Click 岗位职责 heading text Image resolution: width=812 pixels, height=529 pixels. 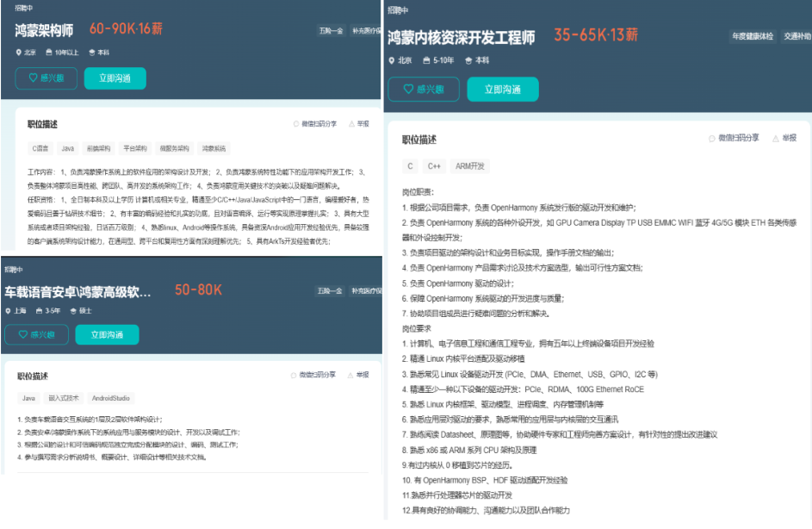coord(418,192)
